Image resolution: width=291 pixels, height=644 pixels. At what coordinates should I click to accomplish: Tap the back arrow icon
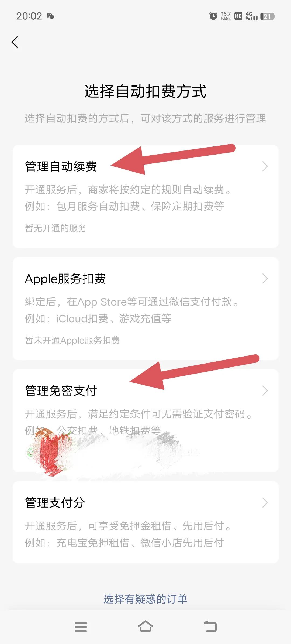[x=15, y=42]
